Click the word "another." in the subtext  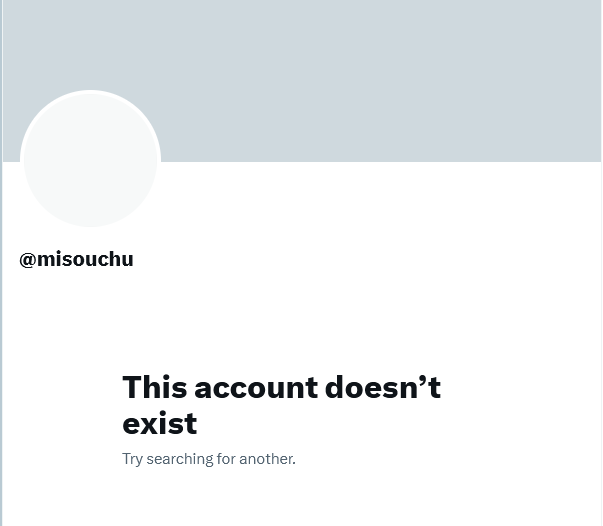[267, 459]
